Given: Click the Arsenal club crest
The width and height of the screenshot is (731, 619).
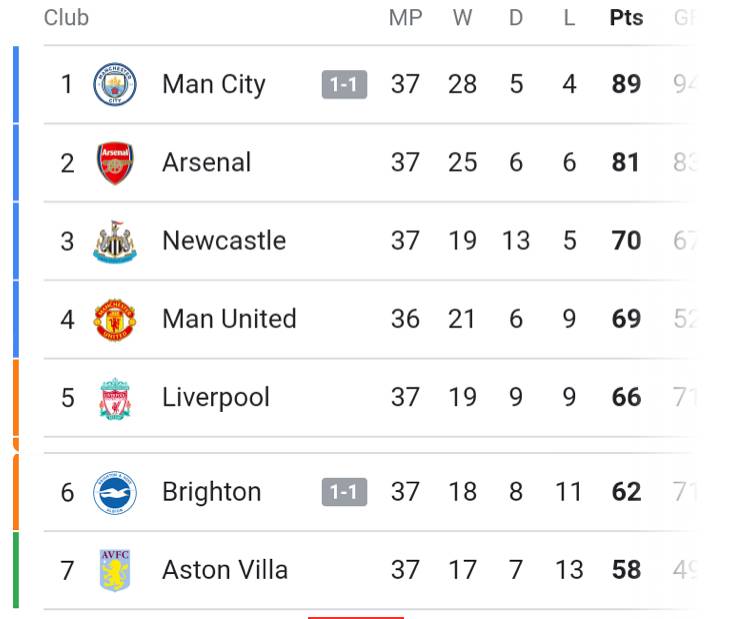Looking at the screenshot, I should pyautogui.click(x=114, y=163).
